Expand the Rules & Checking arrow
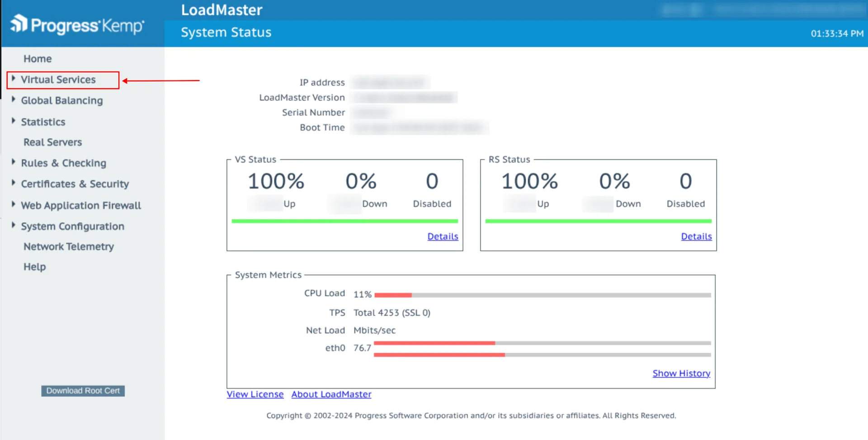Viewport: 868px width, 440px height. [14, 162]
